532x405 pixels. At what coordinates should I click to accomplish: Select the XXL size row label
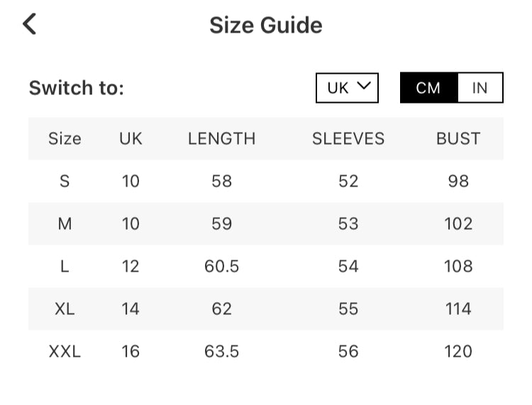pos(65,351)
